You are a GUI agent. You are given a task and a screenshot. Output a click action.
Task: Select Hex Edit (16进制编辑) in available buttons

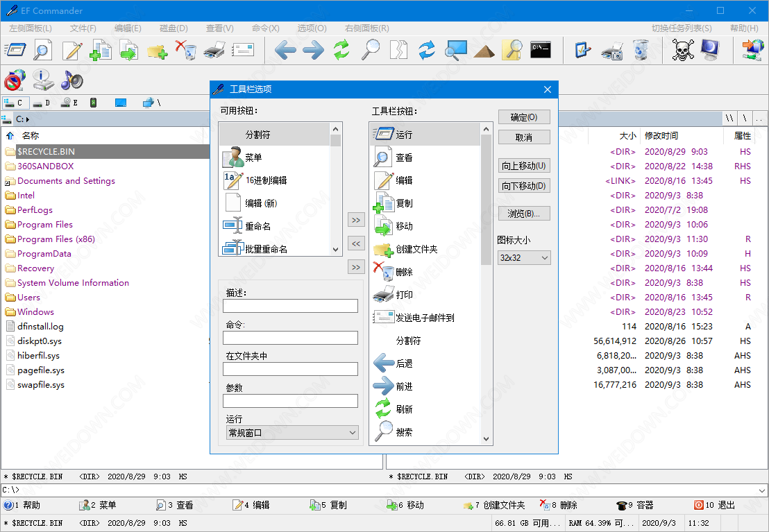coord(275,180)
